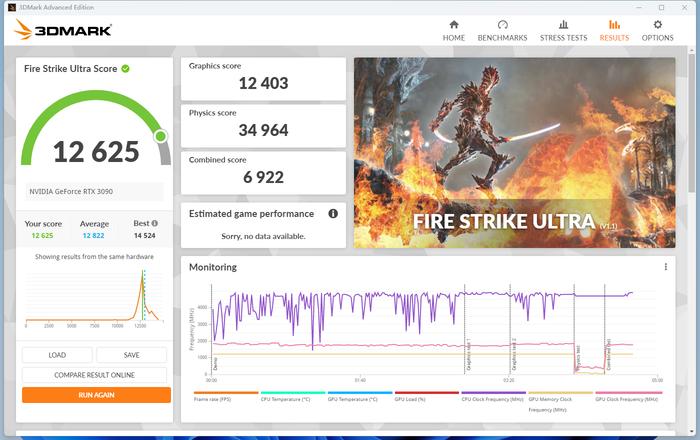Switch to the Results tab
This screenshot has height=440, width=700.
pos(614,30)
